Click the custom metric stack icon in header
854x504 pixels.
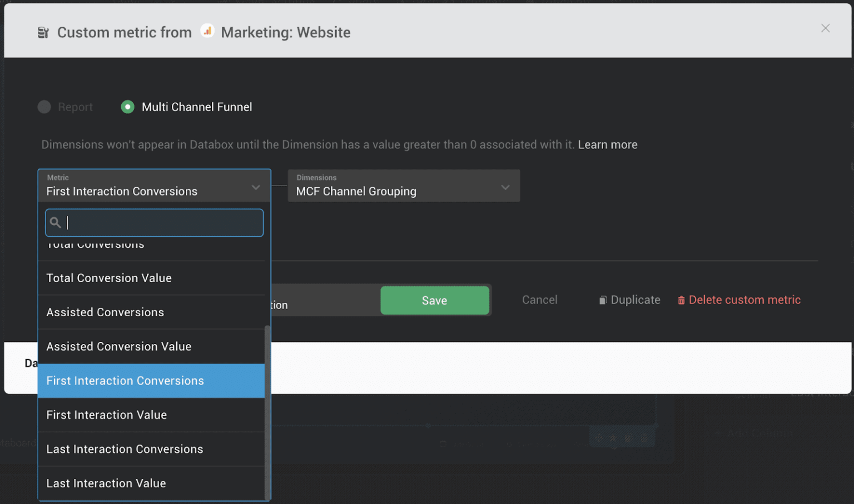click(43, 32)
